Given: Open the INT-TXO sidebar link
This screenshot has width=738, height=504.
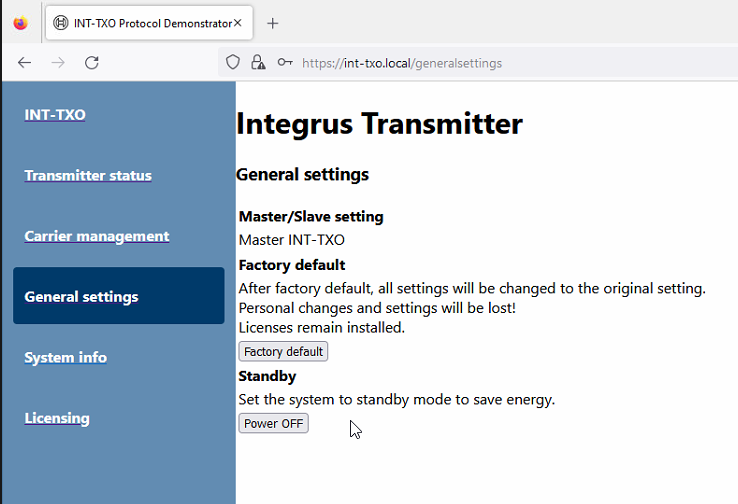Looking at the screenshot, I should click(55, 114).
